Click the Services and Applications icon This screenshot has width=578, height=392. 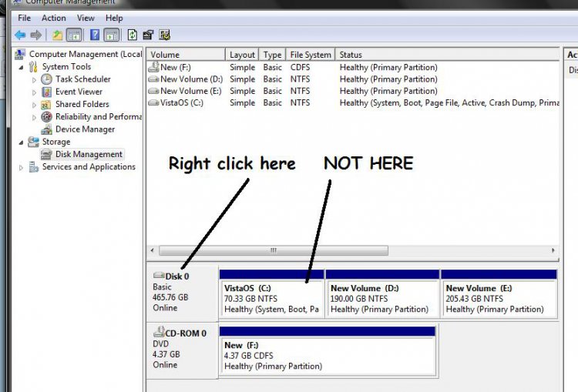pyautogui.click(x=34, y=167)
